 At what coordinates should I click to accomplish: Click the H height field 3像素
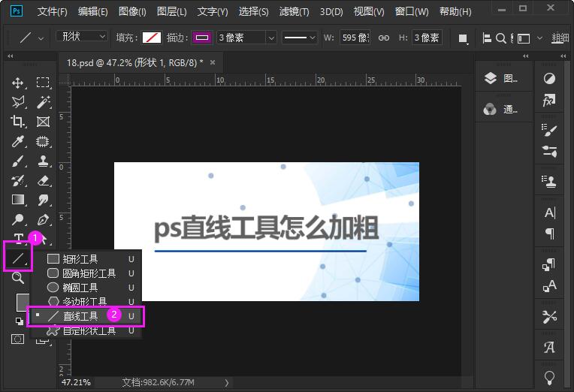coord(427,38)
